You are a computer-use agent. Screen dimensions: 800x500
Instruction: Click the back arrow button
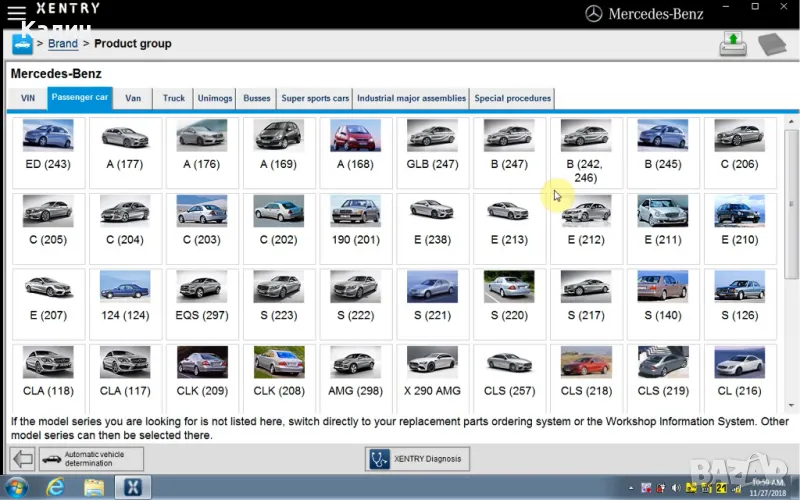click(21, 459)
